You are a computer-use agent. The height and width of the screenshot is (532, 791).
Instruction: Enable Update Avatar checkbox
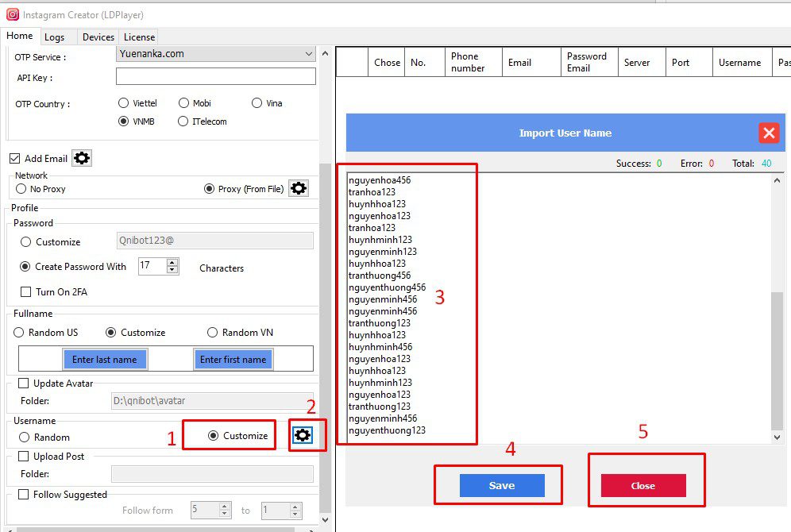point(23,384)
